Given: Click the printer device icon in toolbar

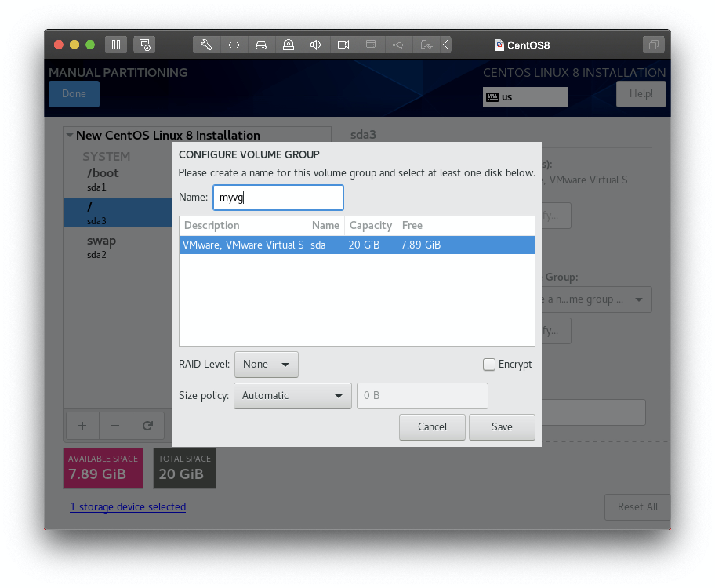Looking at the screenshot, I should (371, 45).
